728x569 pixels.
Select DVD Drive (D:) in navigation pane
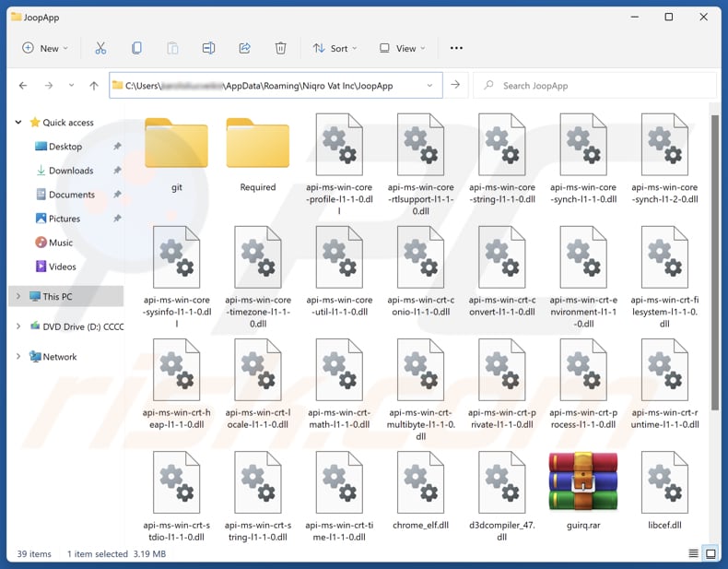click(x=83, y=326)
